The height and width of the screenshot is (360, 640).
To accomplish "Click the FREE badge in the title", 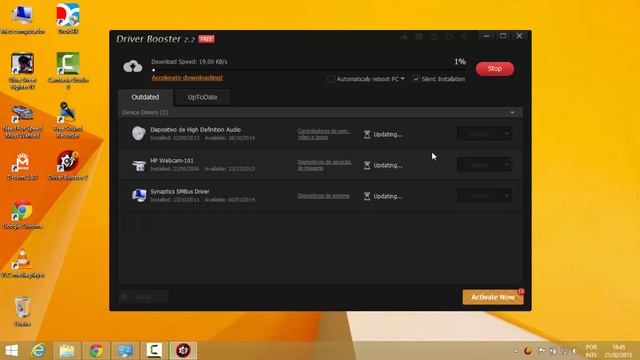I will (x=207, y=39).
